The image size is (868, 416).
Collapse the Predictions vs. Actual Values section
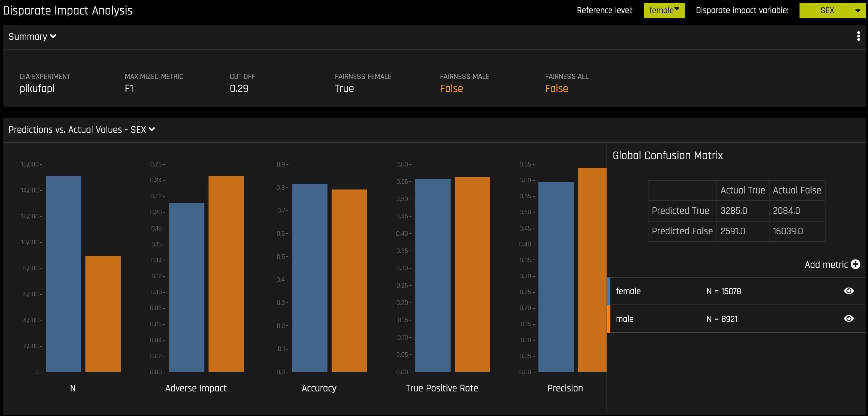(151, 129)
